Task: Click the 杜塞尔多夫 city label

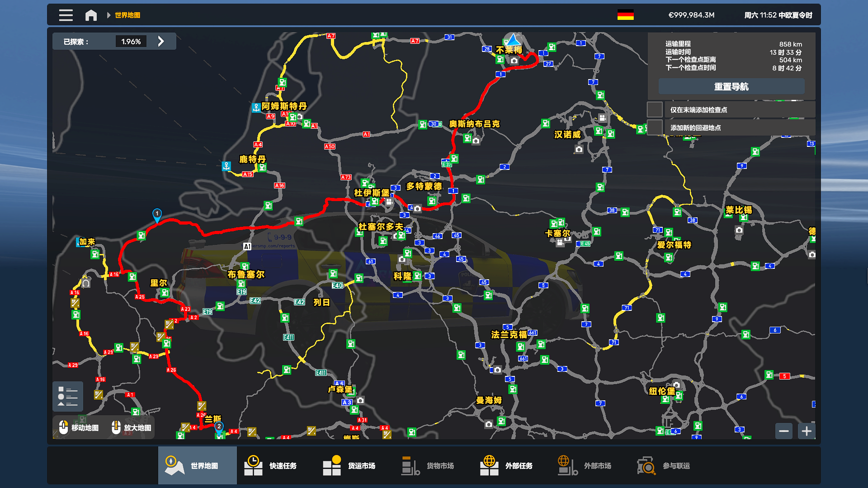Action: coord(381,226)
